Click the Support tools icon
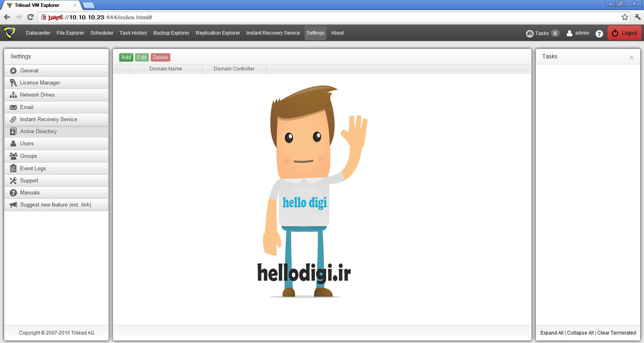644x343 pixels. [x=13, y=181]
